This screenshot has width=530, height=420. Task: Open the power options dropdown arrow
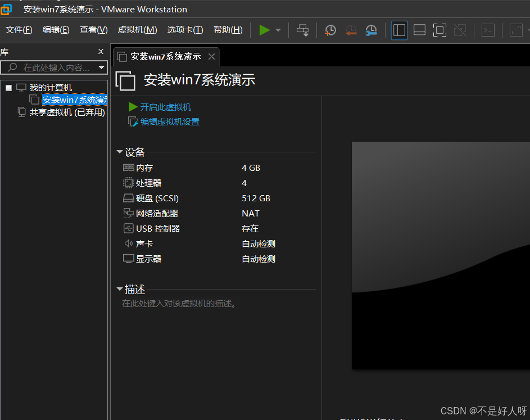pyautogui.click(x=278, y=30)
